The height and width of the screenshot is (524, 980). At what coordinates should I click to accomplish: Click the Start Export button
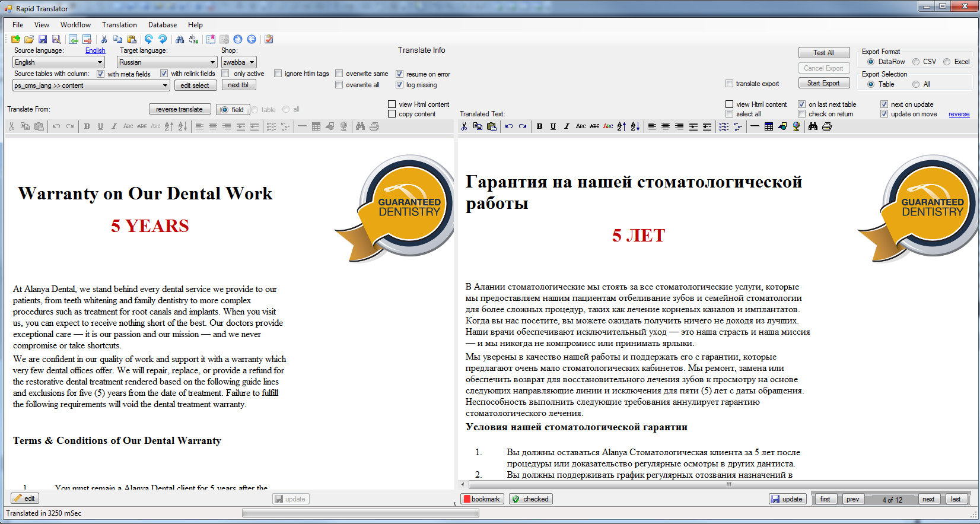tap(823, 83)
